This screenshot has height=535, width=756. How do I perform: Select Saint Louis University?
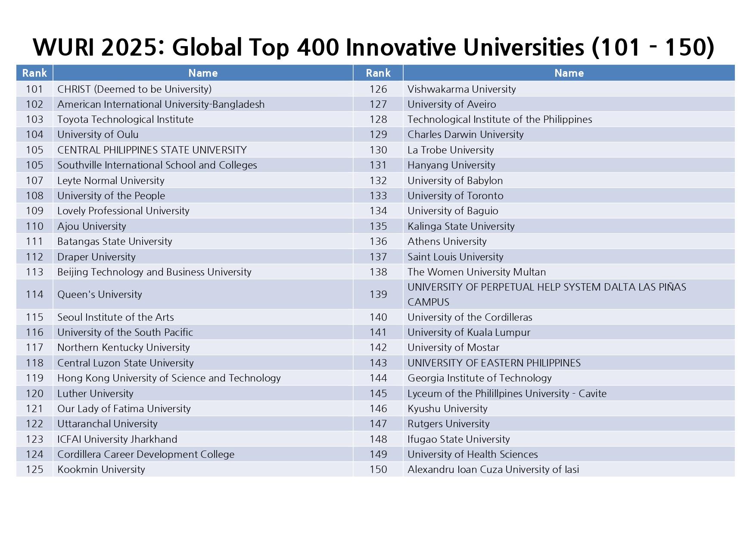point(455,257)
